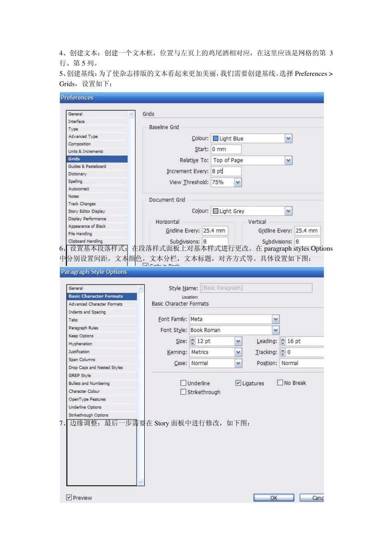Select File Handling in Preferences
This screenshot has width=392, height=555.
[x=97, y=234]
